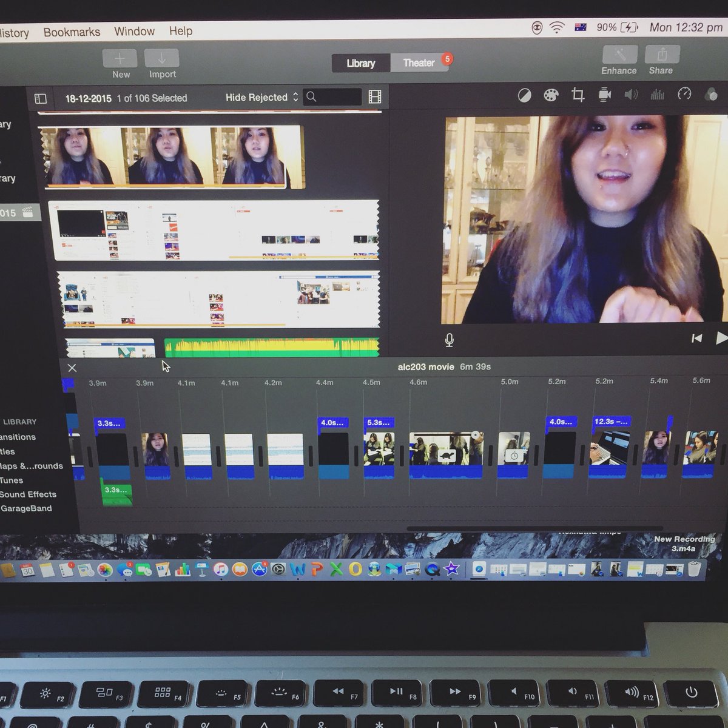Select the first 3.3s blue title bar
This screenshot has width=728, height=728.
pyautogui.click(x=110, y=423)
